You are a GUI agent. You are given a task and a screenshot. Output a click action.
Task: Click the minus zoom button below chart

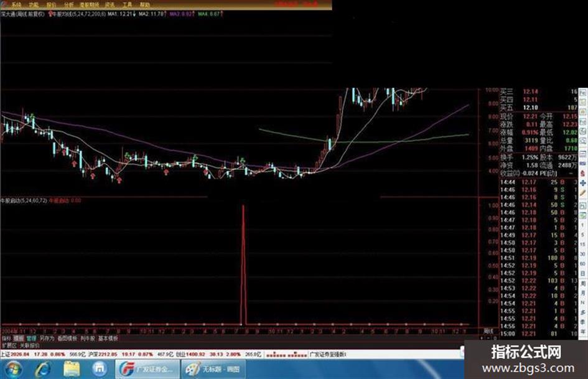click(x=488, y=338)
